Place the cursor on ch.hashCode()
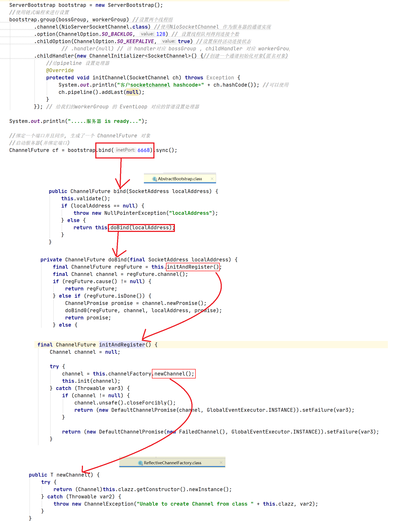This screenshot has width=411, height=532. pyautogui.click(x=235, y=85)
